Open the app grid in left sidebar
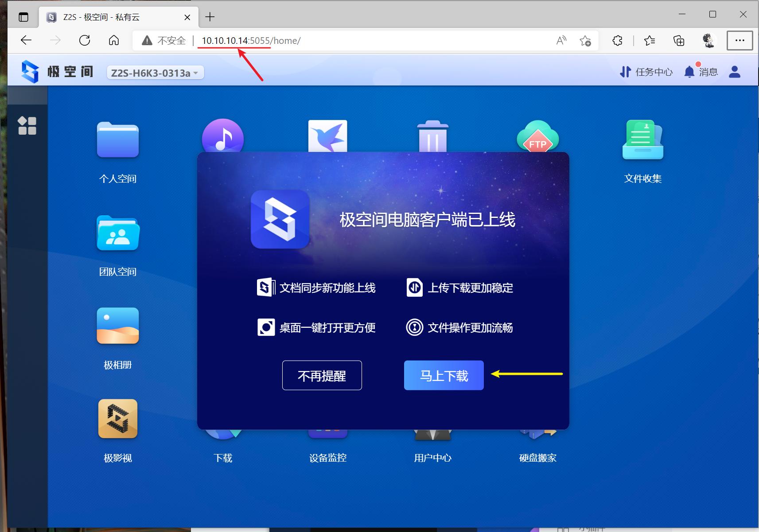The height and width of the screenshot is (532, 759). [27, 126]
